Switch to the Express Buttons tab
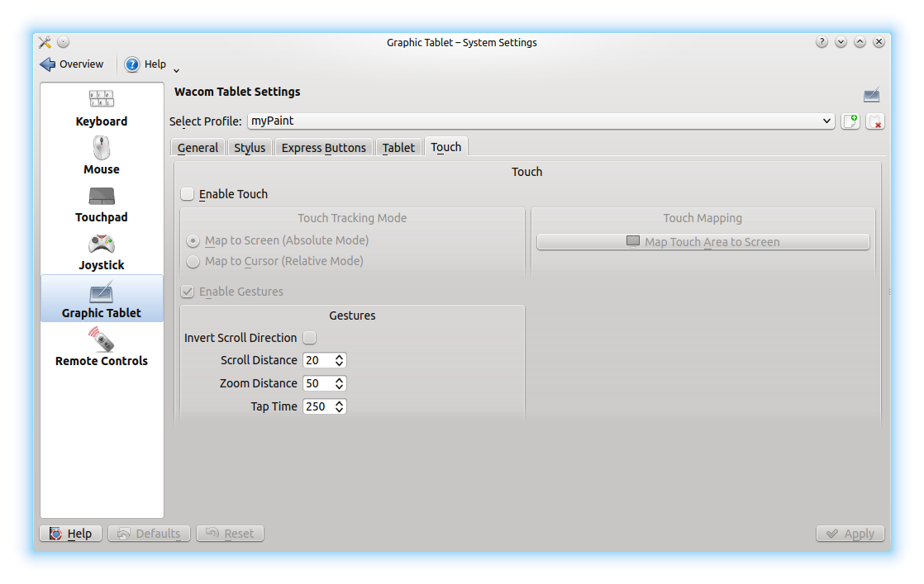The image size is (924, 584). coord(323,148)
